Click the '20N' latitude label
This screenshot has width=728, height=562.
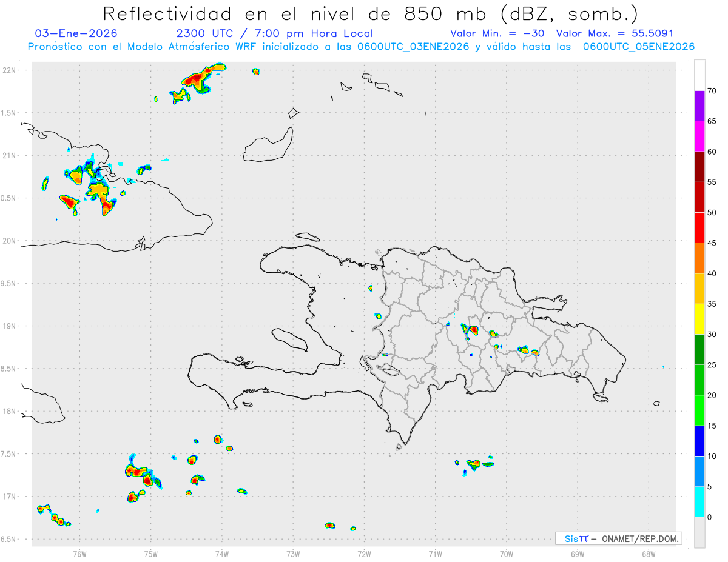click(x=9, y=241)
